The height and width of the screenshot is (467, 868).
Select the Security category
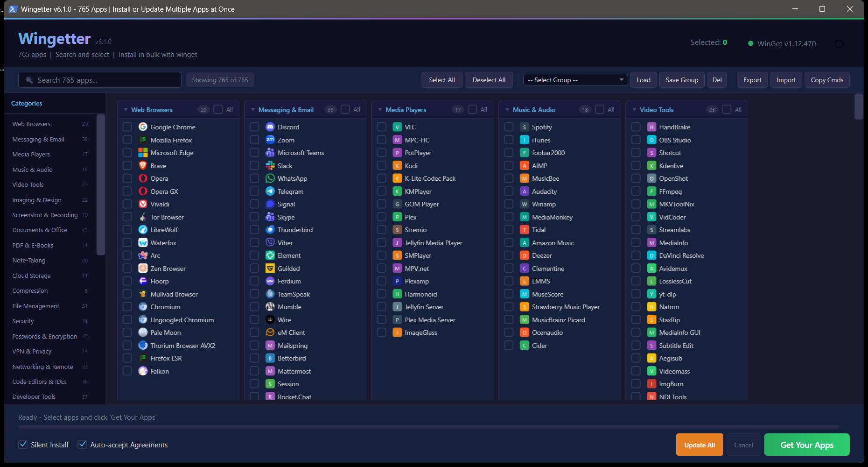(x=23, y=321)
